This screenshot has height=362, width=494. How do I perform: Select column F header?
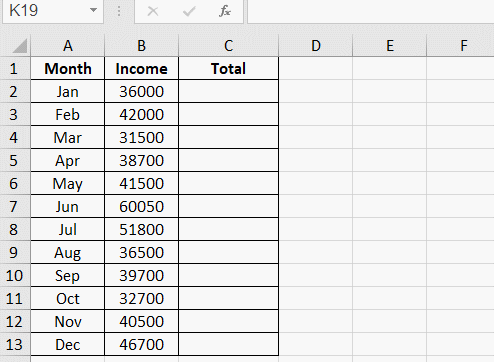(x=460, y=46)
